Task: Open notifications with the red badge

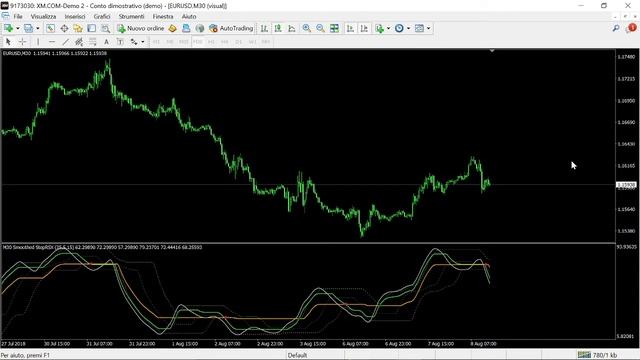Action: point(631,28)
